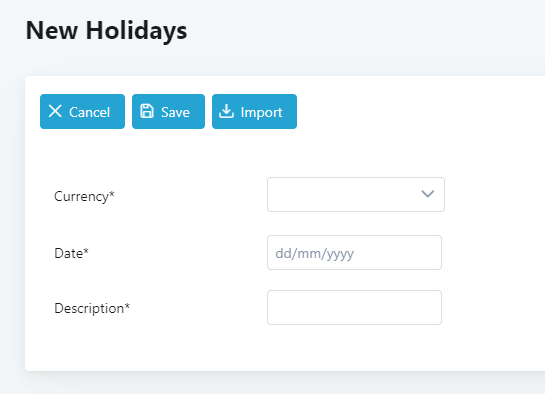Screen dimensions: 545x394
Task: Select the Description text input
Action: tap(354, 307)
